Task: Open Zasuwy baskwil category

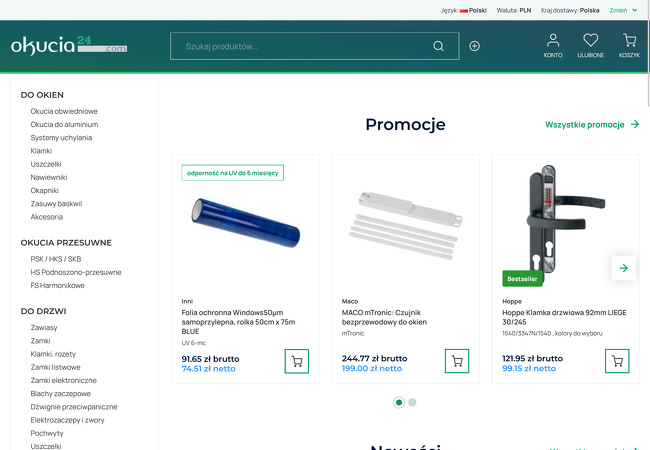Action: click(x=56, y=204)
